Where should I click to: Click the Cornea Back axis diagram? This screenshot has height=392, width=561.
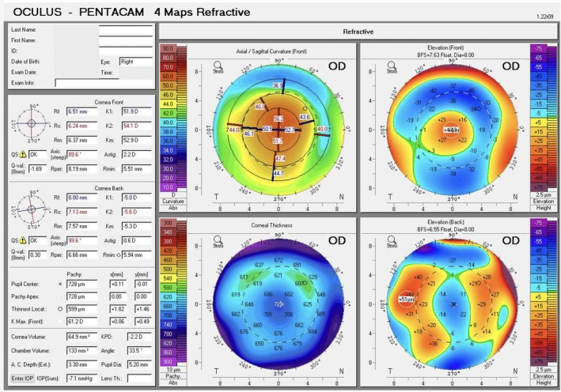click(32, 209)
